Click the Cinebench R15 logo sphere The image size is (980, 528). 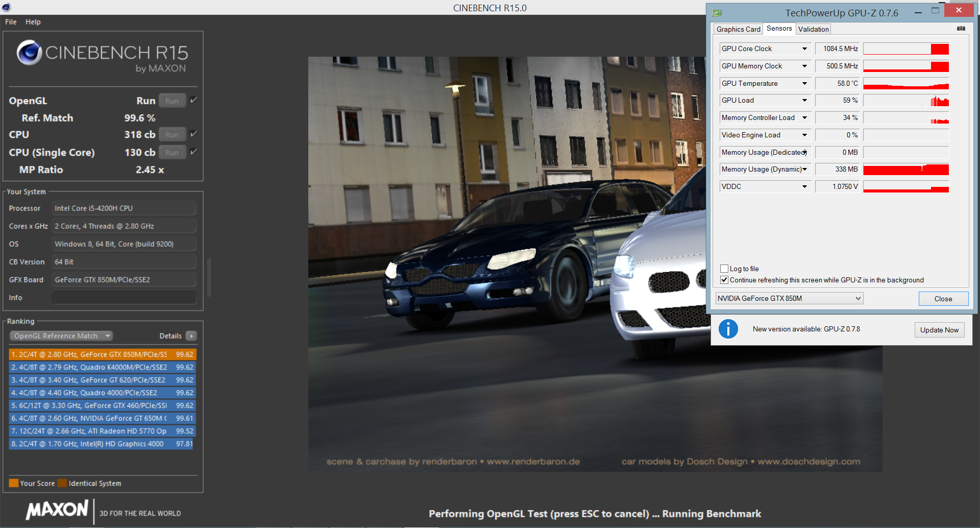(x=29, y=53)
